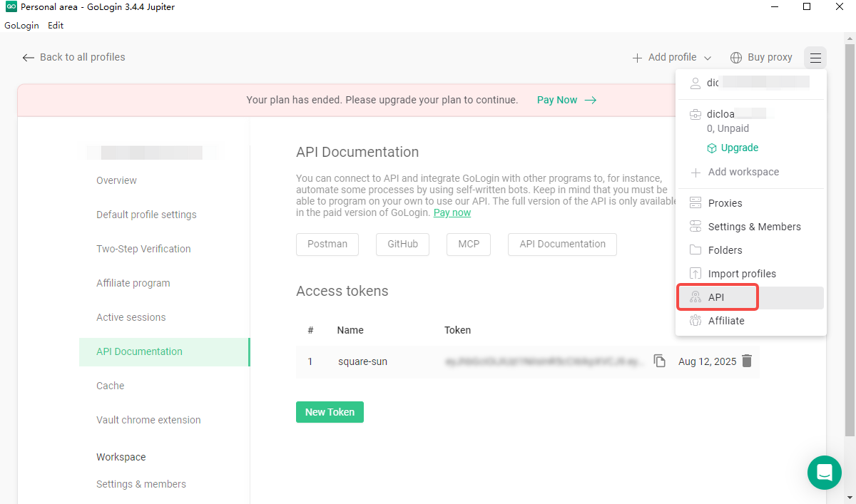856x504 pixels.
Task: Choose Folders from the dropdown menu
Action: (750, 250)
